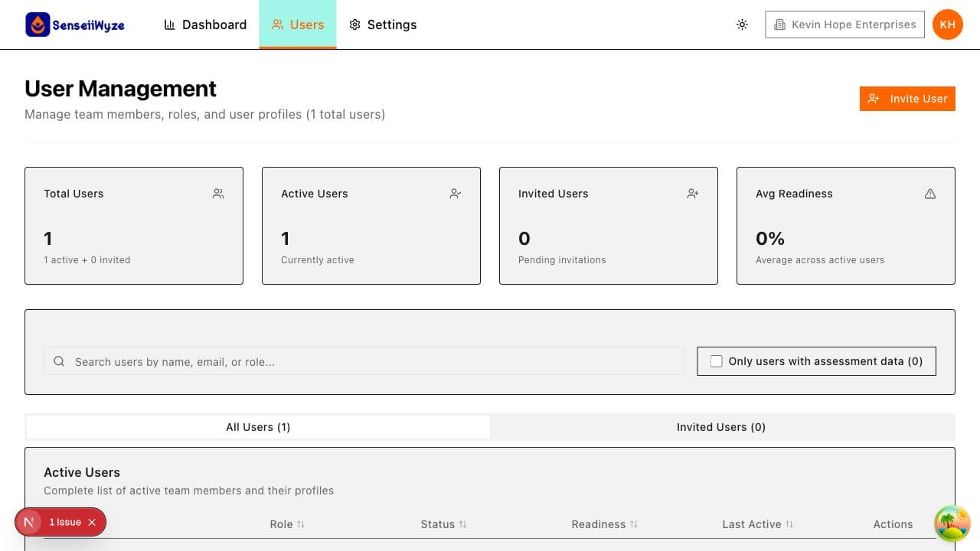Open the KH avatar menu
The width and height of the screenshot is (980, 551).
[947, 24]
